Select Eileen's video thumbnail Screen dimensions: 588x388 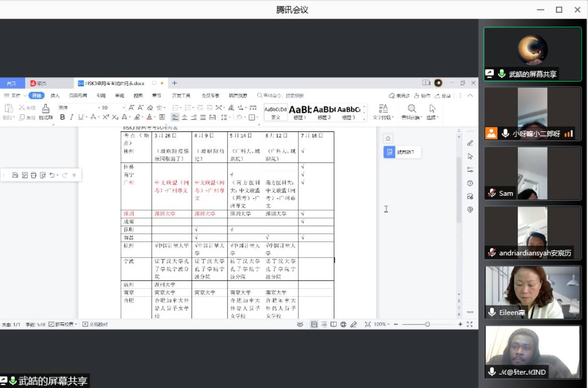click(533, 292)
